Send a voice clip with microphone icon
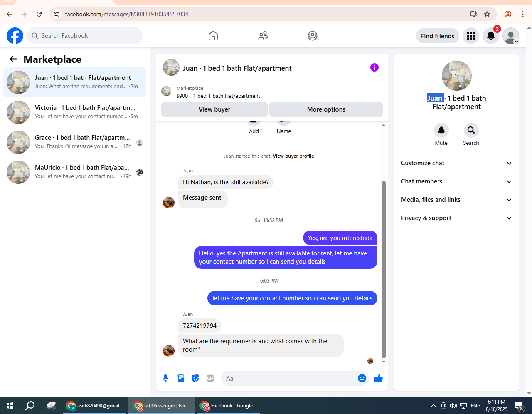This screenshot has width=532, height=414. [x=165, y=378]
